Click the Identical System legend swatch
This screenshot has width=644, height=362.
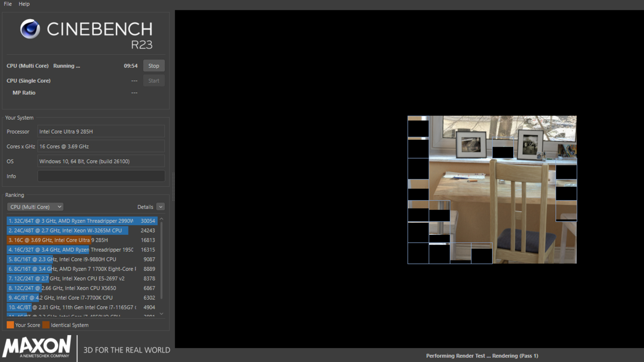46,325
